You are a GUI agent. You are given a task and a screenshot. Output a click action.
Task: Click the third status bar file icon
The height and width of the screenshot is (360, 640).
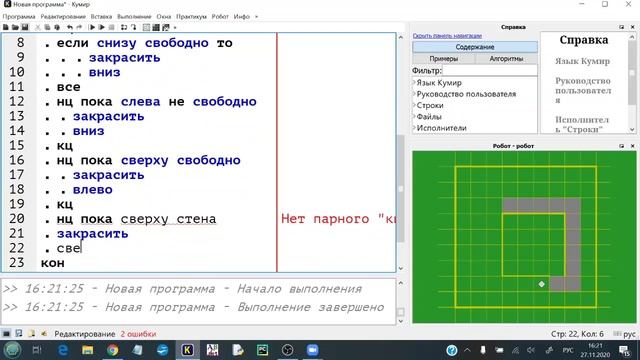pyautogui.click(x=31, y=334)
